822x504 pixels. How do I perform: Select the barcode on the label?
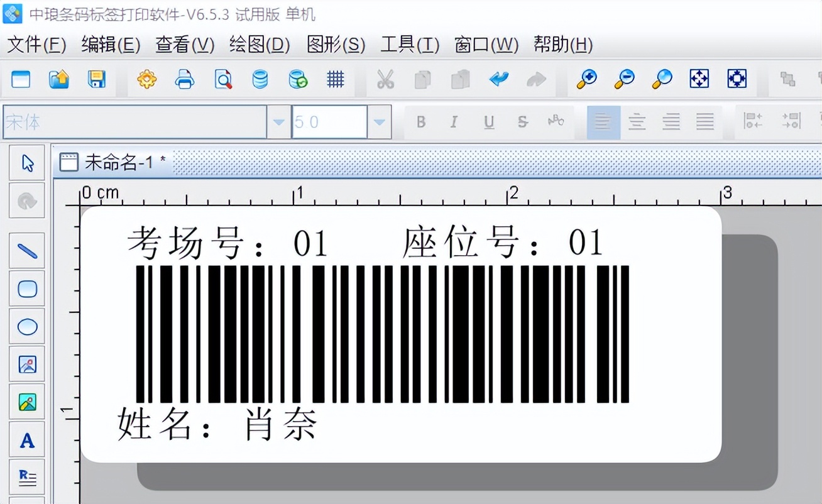tap(382, 334)
